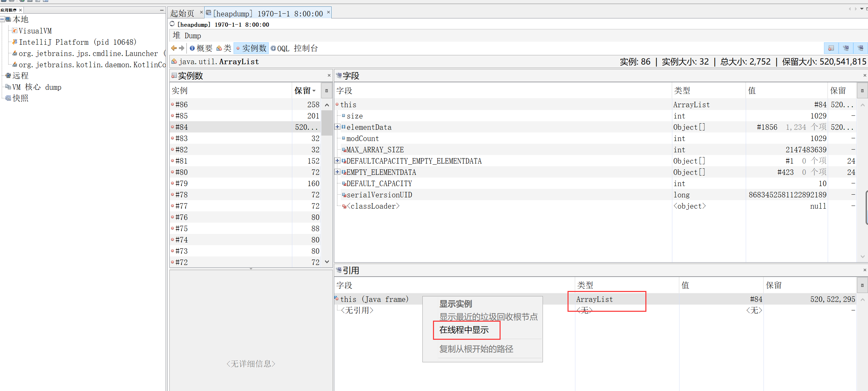Click the instances list scrollbar thumb
The width and height of the screenshot is (868, 391).
tap(327, 123)
